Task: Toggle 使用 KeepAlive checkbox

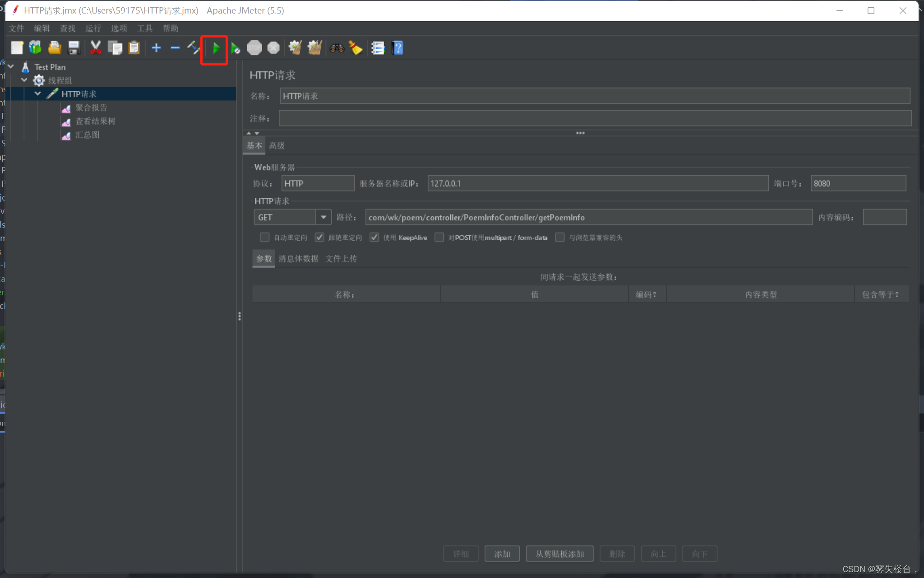Action: coord(374,237)
